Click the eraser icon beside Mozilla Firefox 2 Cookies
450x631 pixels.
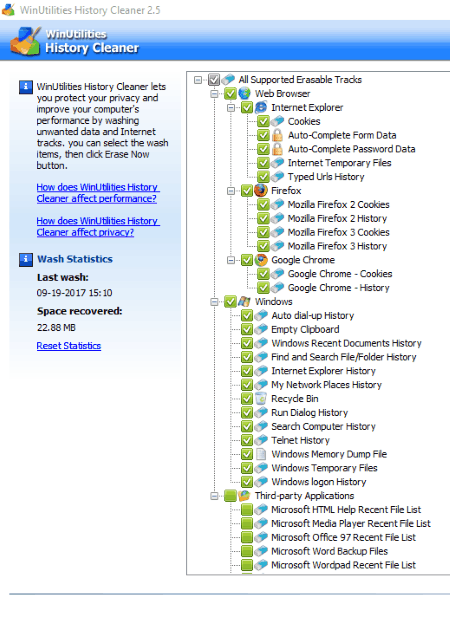click(277, 204)
